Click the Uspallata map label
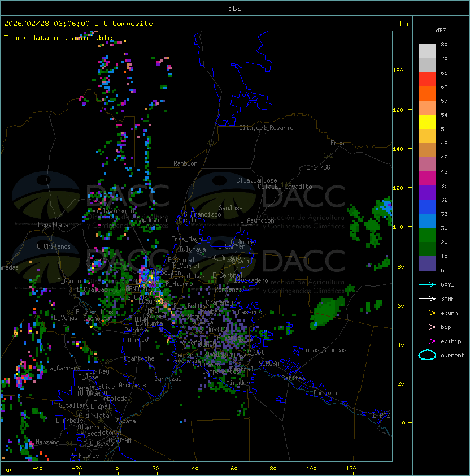 pos(54,225)
